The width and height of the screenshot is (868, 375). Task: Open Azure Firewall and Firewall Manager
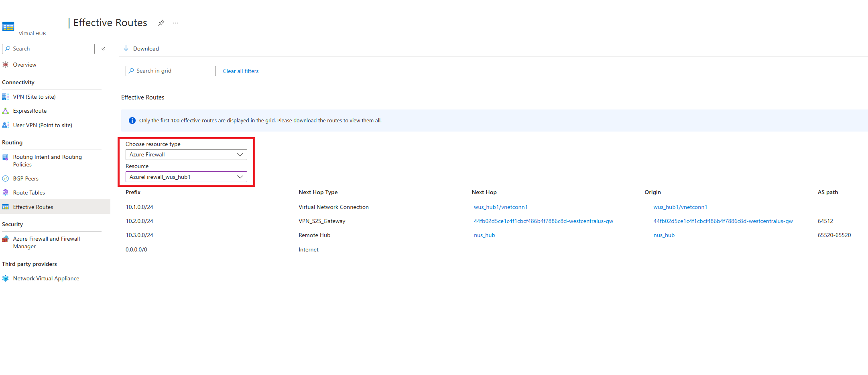46,242
